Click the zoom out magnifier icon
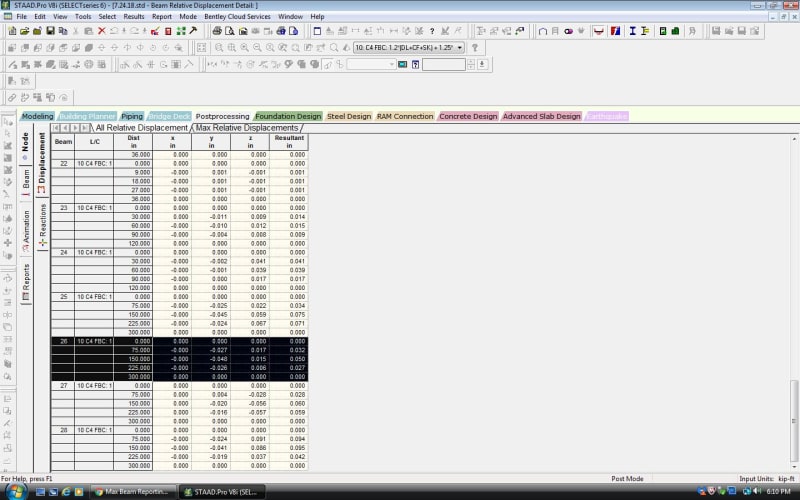 pyautogui.click(x=257, y=48)
